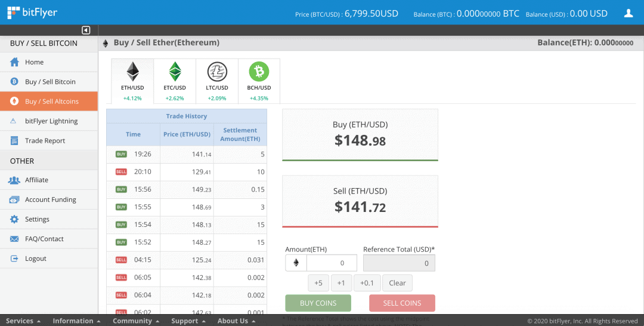Viewport: 644px width, 326px height.
Task: Click the FAQ/Contact envelope icon
Action: click(x=14, y=239)
